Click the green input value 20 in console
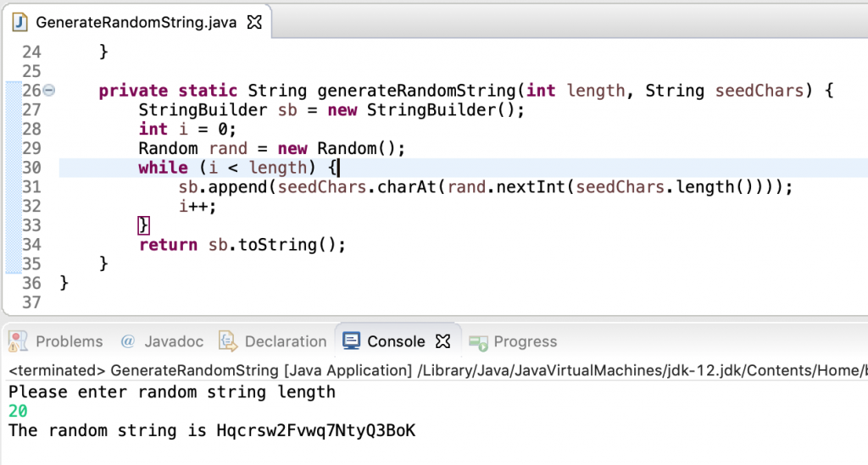 tap(18, 411)
